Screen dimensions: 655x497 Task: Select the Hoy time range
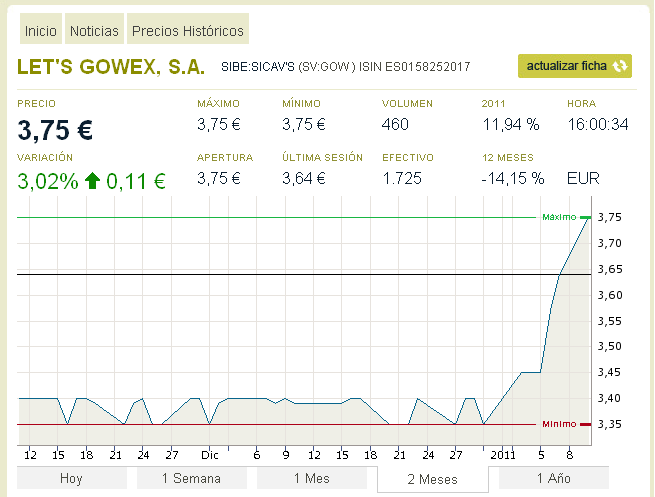pos(71,479)
